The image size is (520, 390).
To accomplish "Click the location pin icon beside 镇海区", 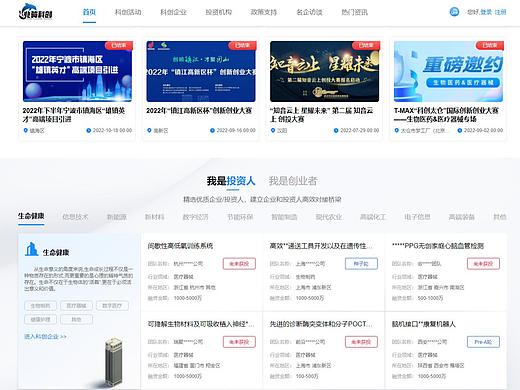I will click(x=25, y=130).
